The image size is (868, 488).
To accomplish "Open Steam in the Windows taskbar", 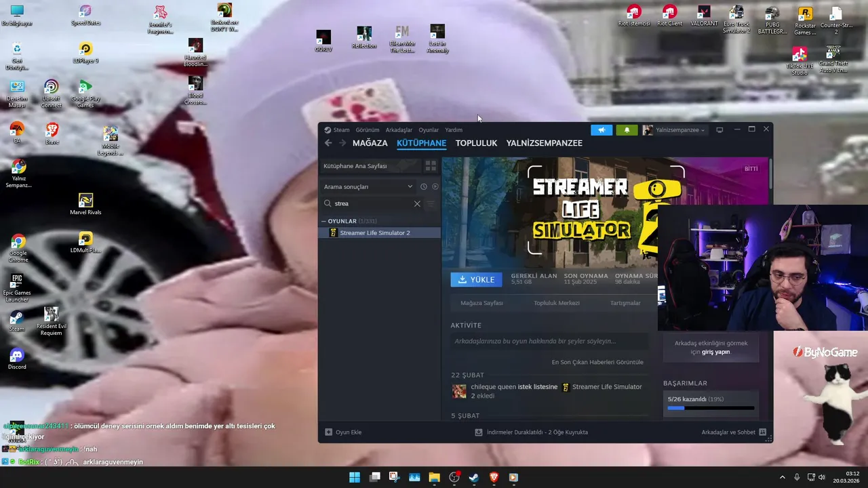I will click(x=474, y=477).
